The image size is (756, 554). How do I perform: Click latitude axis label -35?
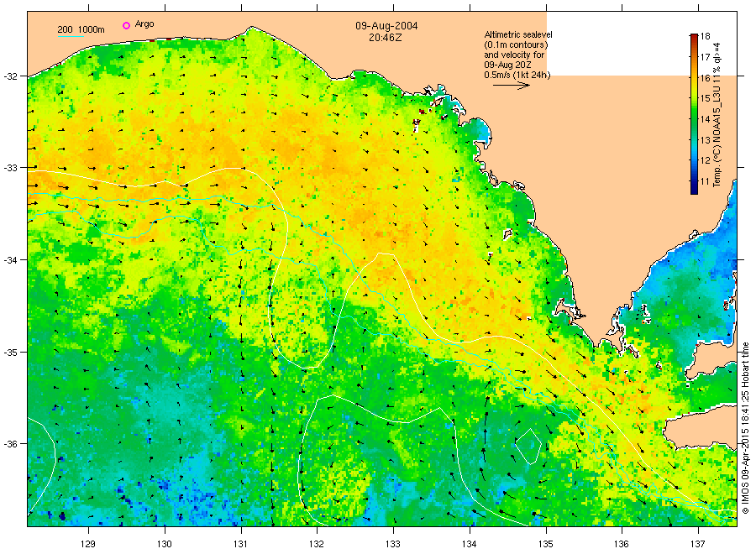tap(11, 352)
